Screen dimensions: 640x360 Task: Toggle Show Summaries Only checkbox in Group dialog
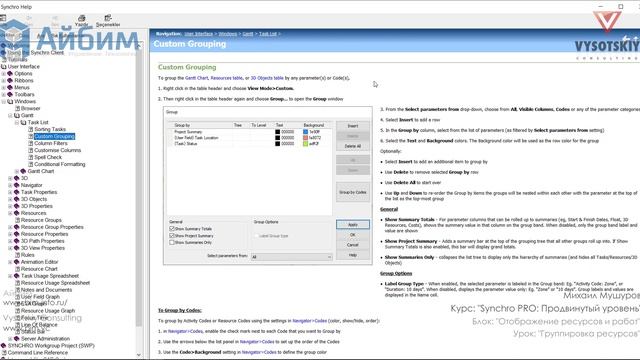click(172, 242)
